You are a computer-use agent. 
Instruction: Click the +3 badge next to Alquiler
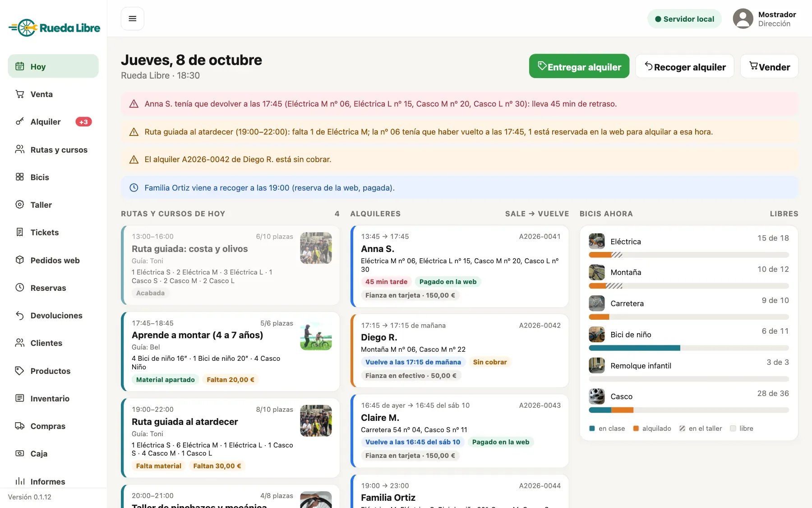pyautogui.click(x=83, y=122)
